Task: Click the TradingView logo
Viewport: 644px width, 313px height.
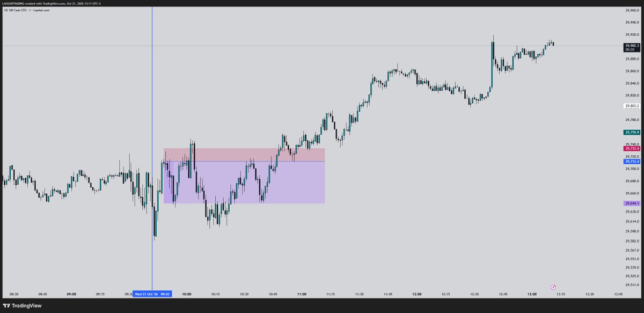Action: pos(21,306)
